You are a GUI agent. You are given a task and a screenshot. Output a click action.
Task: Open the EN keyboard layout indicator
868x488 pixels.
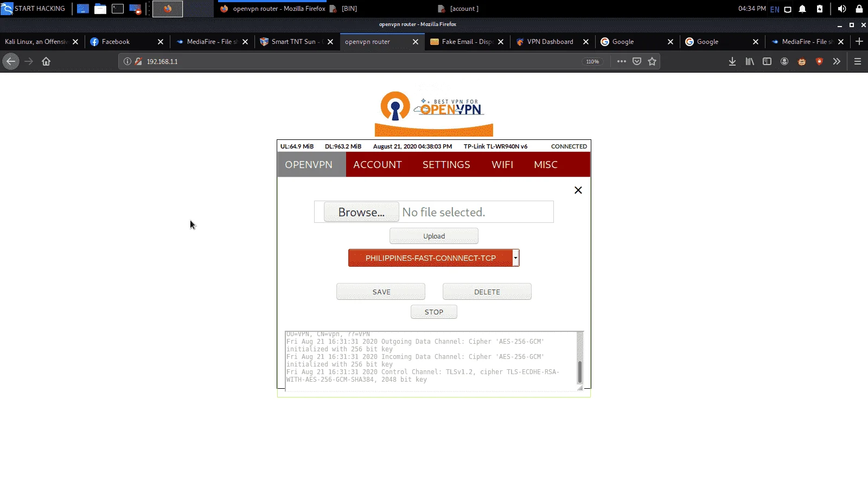pyautogui.click(x=775, y=9)
